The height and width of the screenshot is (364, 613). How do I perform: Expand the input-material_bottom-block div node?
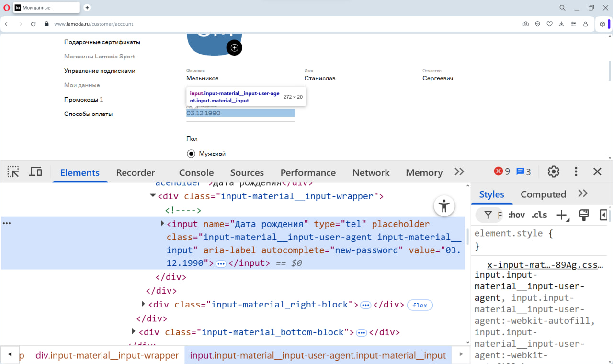pyautogui.click(x=134, y=331)
